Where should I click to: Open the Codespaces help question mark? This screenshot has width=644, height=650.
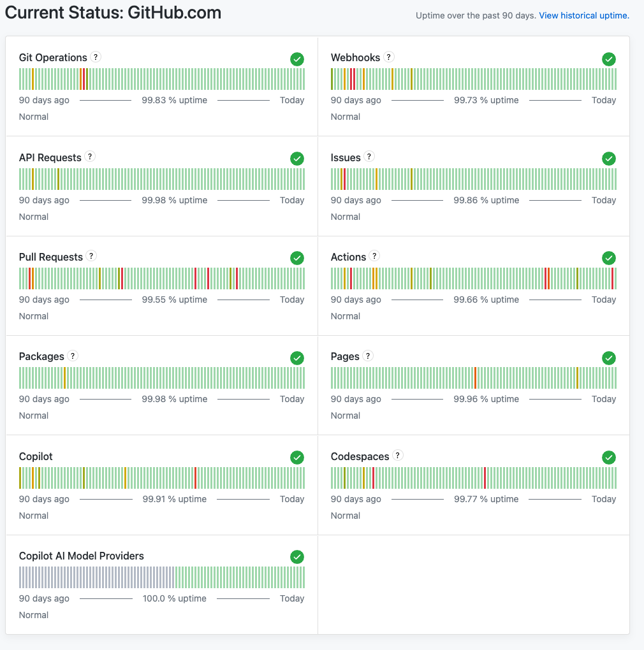coord(398,455)
